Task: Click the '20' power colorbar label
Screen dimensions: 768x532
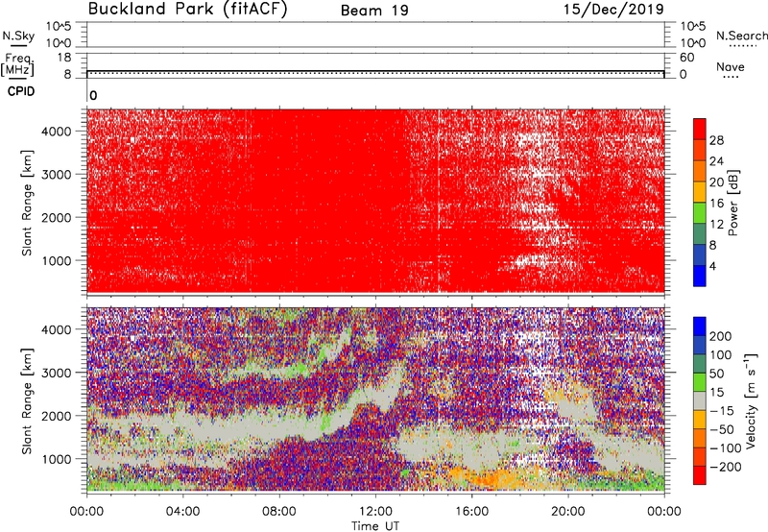Action: tap(716, 182)
